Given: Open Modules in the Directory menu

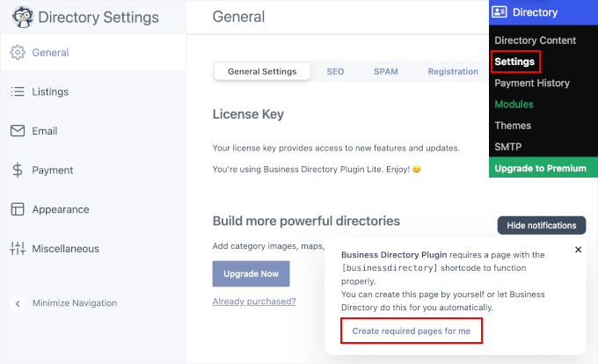Looking at the screenshot, I should [514, 104].
